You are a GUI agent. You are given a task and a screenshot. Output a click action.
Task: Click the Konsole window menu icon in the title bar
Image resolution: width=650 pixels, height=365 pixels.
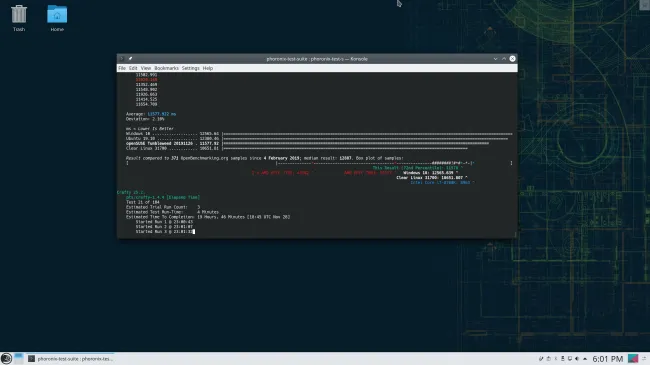[122, 59]
